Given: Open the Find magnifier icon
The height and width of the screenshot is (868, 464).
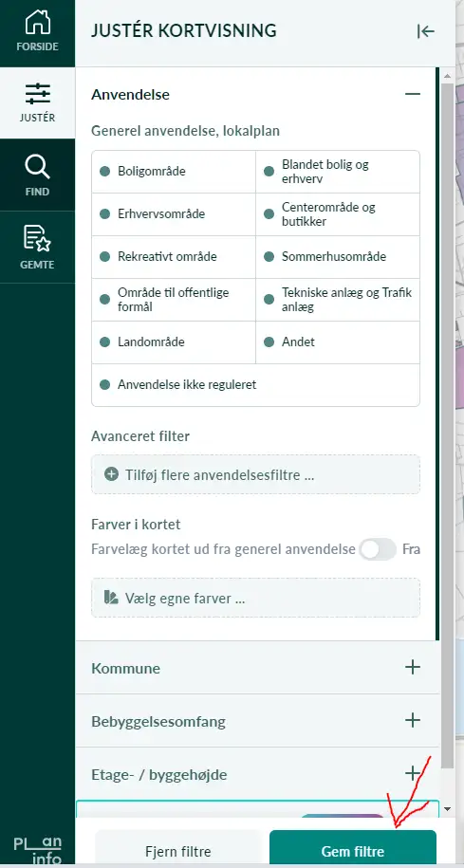Looking at the screenshot, I should (37, 167).
